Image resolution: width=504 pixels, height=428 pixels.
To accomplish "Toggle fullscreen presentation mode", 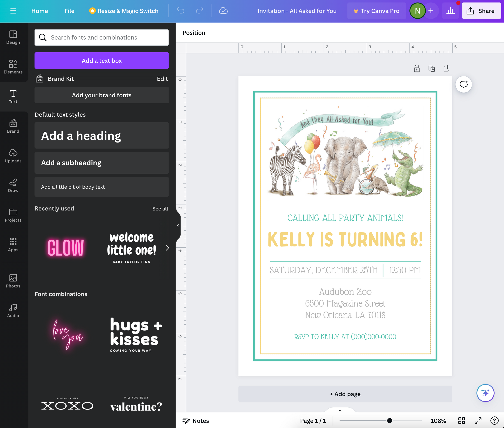I will 478,420.
